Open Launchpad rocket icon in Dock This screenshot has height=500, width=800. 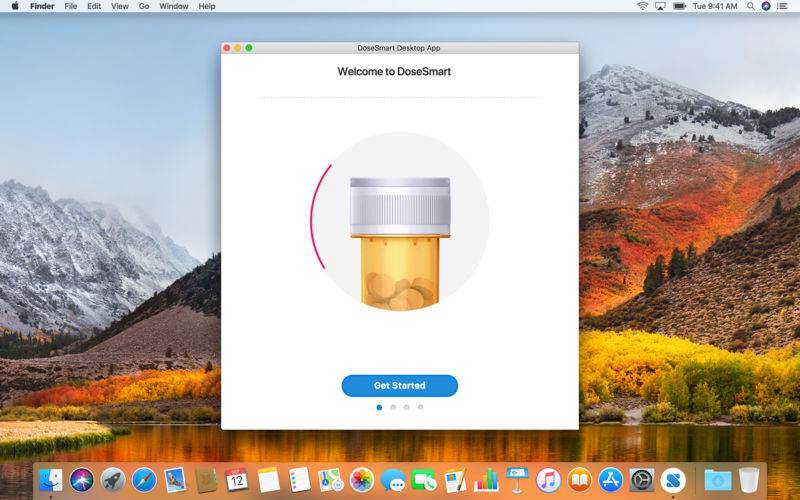(x=113, y=480)
